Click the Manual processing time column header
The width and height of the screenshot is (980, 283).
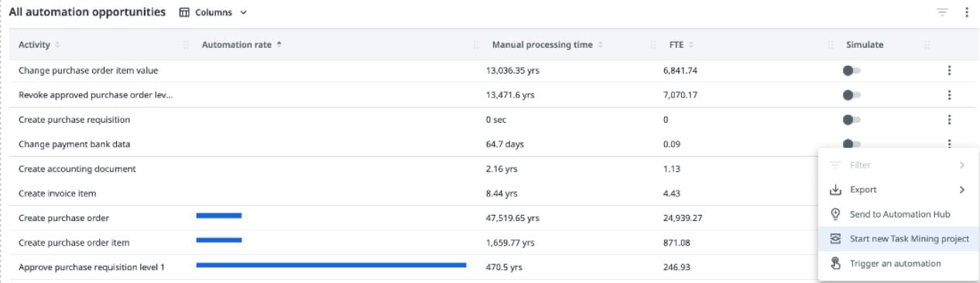[542, 45]
